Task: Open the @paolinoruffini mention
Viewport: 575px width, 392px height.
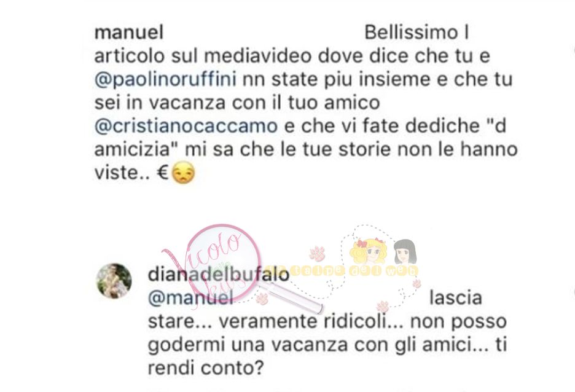Action: pos(165,80)
